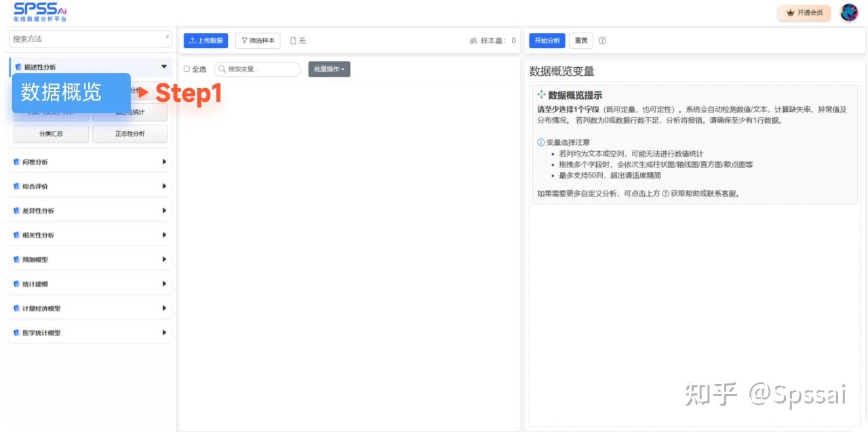
Task: Open the 批量操作 dropdown
Action: coord(329,68)
